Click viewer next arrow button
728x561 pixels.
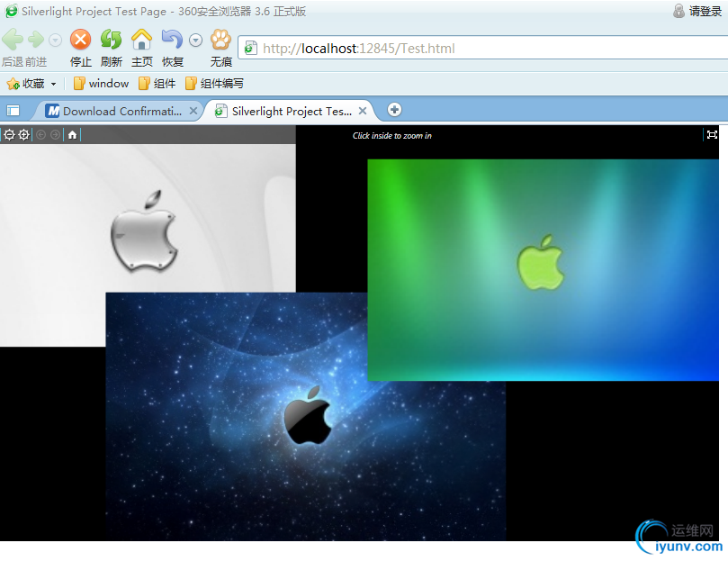(55, 135)
